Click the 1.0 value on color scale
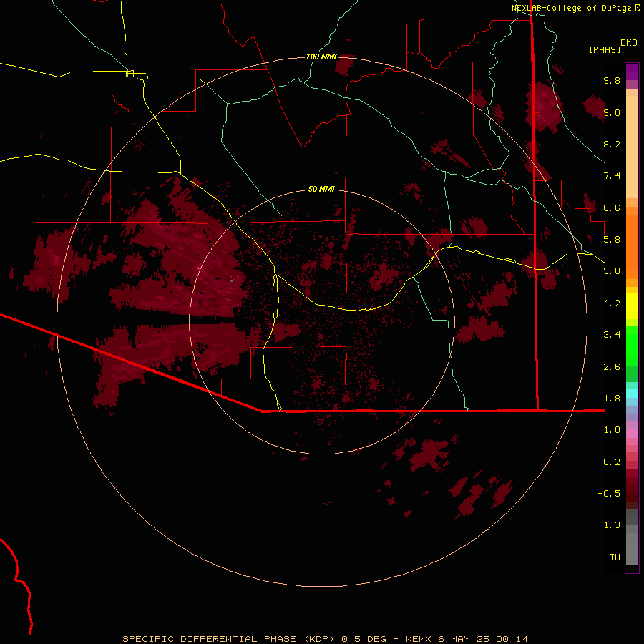Viewport: 644px width, 644px height. 612,430
